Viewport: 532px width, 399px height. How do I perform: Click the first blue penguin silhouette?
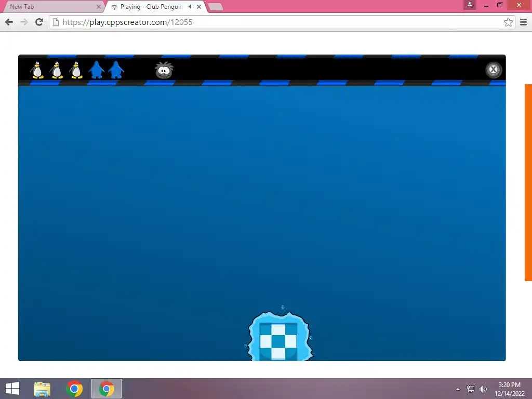96,70
